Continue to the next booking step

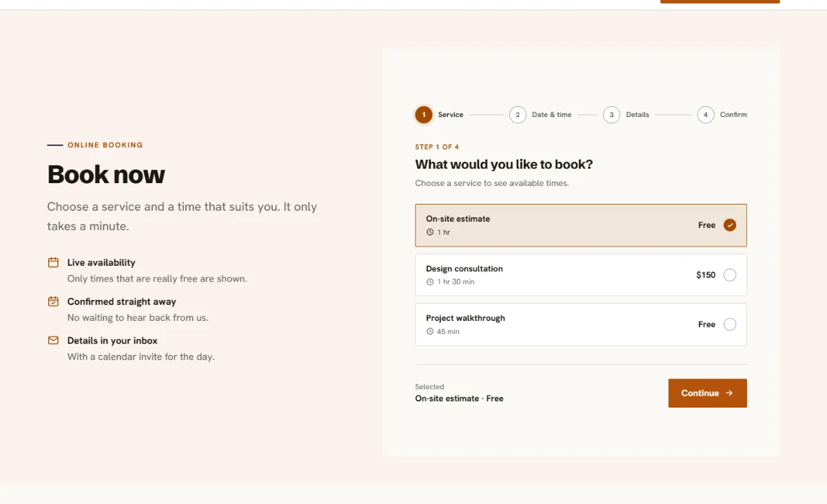point(708,393)
